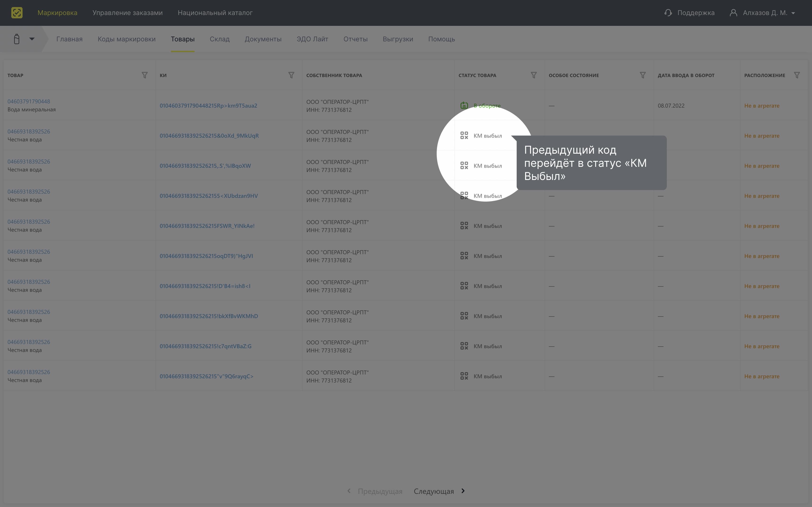The width and height of the screenshot is (812, 507).
Task: Open code link ending !bkXfBvWKMhD
Action: pos(209,316)
